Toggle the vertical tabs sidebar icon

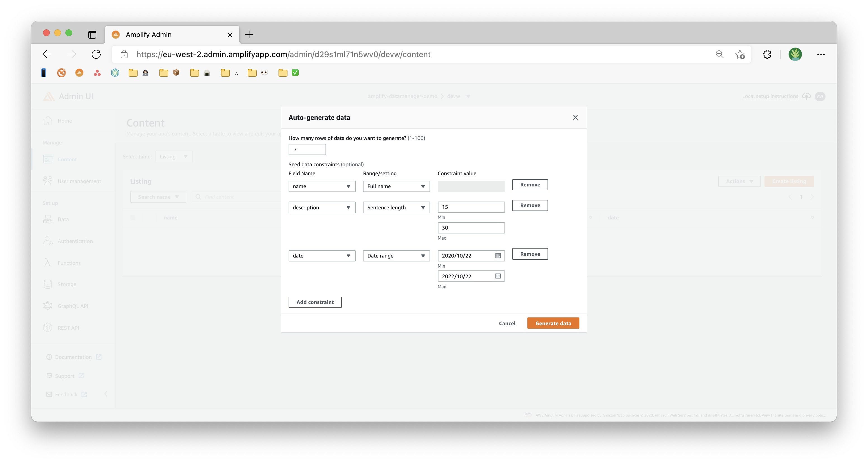[x=92, y=34]
